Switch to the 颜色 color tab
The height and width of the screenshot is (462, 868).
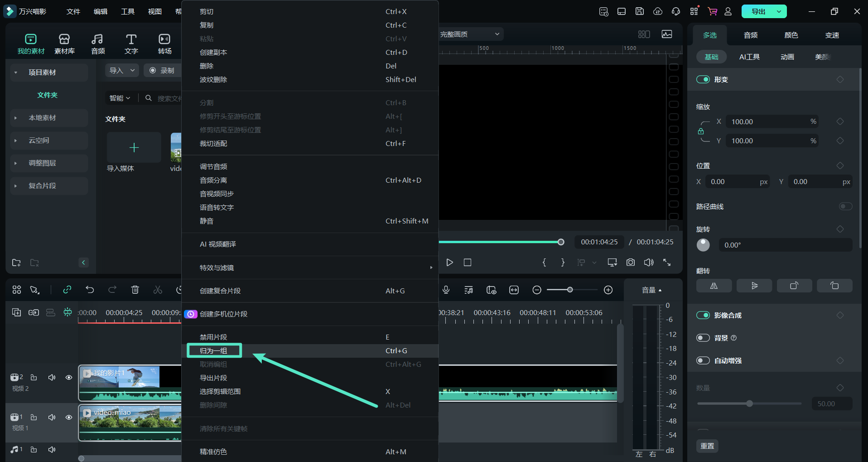pyautogui.click(x=791, y=35)
